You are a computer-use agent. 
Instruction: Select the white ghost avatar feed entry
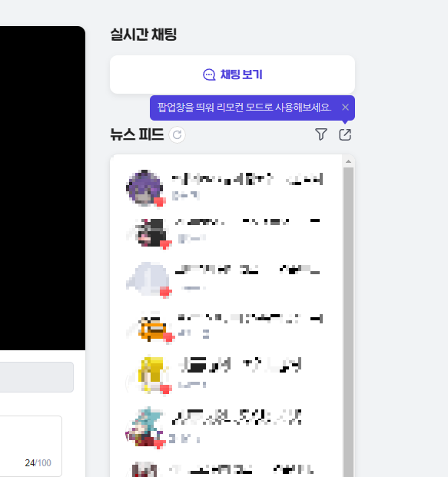tap(226, 280)
